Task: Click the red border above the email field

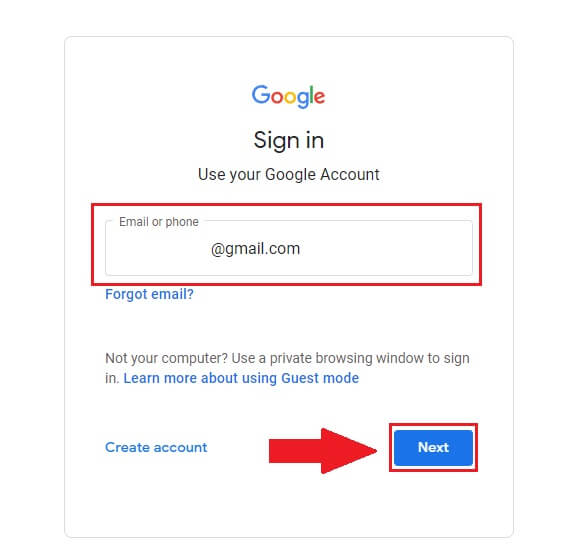Action: pyautogui.click(x=286, y=206)
